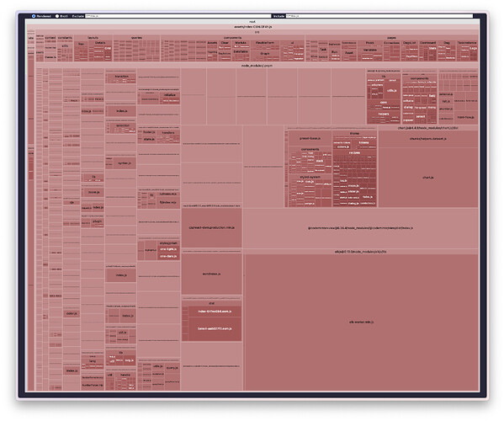Image resolution: width=504 pixels, height=421 pixels.
Task: Select the preset-base.js block
Action: coord(310,138)
